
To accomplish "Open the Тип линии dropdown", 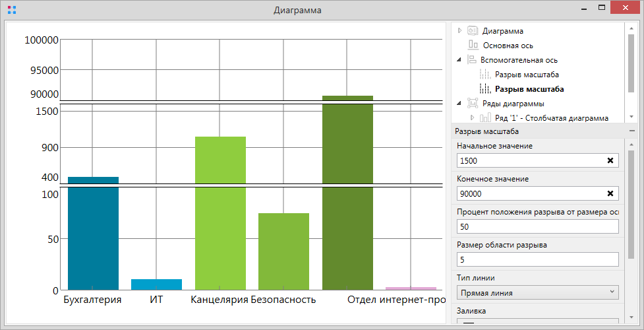I will [x=537, y=292].
